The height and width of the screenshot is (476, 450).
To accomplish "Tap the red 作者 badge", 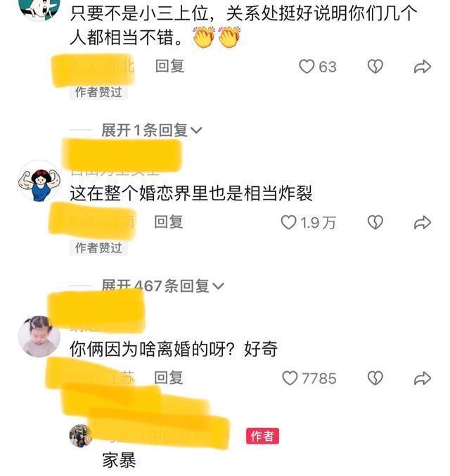I will pos(262,436).
